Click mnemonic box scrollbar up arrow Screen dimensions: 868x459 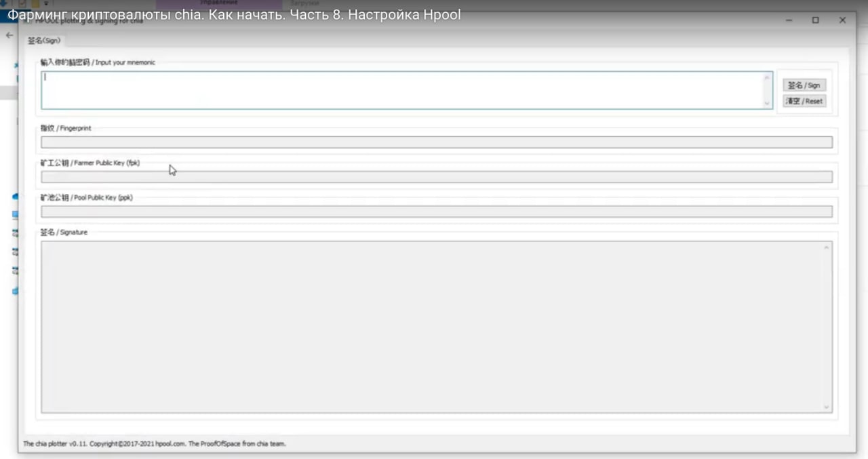[768, 77]
